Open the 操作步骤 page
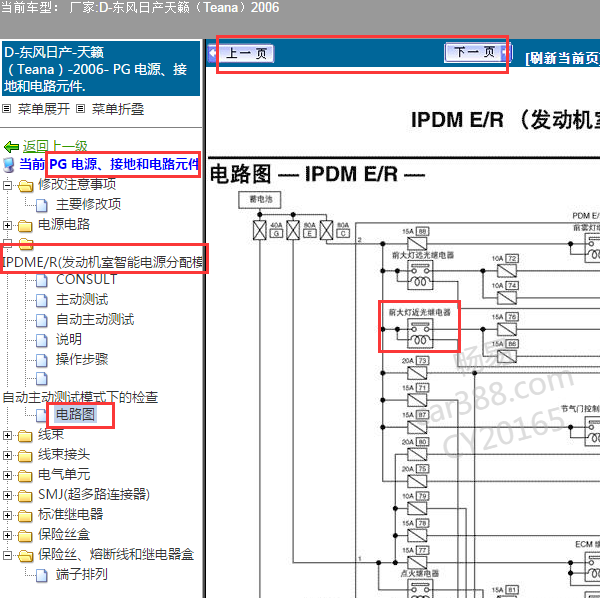This screenshot has width=600, height=598. tap(82, 359)
